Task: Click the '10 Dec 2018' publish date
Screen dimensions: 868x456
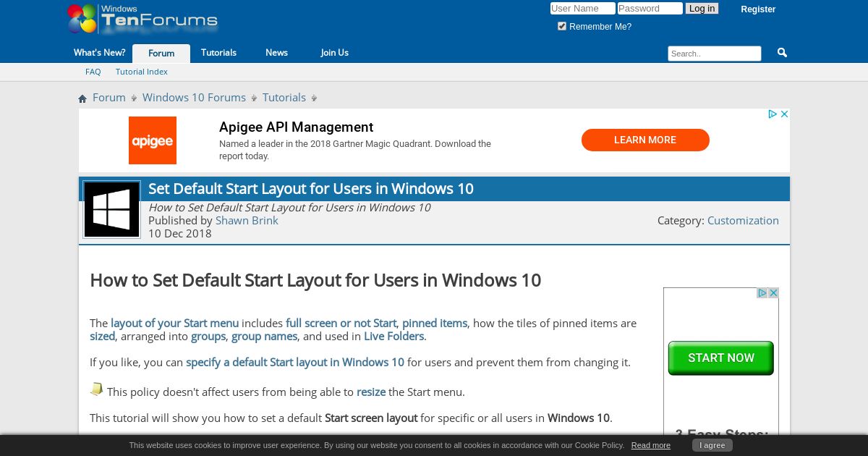Action: tap(180, 234)
